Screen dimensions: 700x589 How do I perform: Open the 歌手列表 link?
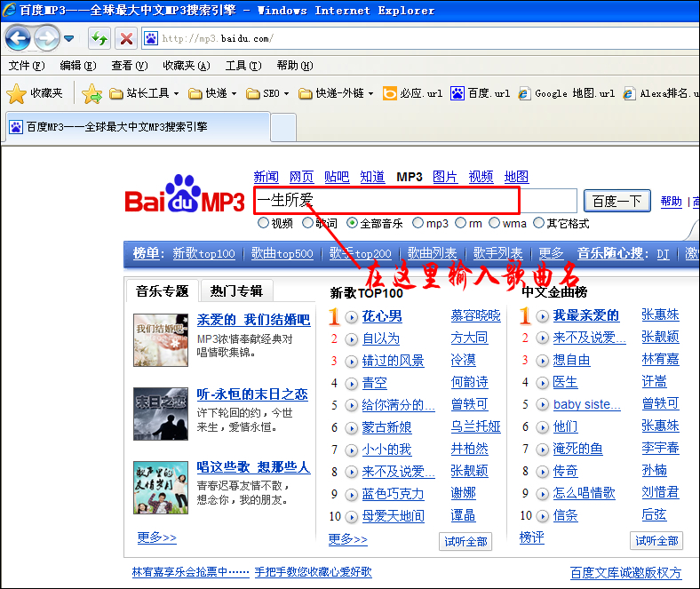tap(497, 254)
